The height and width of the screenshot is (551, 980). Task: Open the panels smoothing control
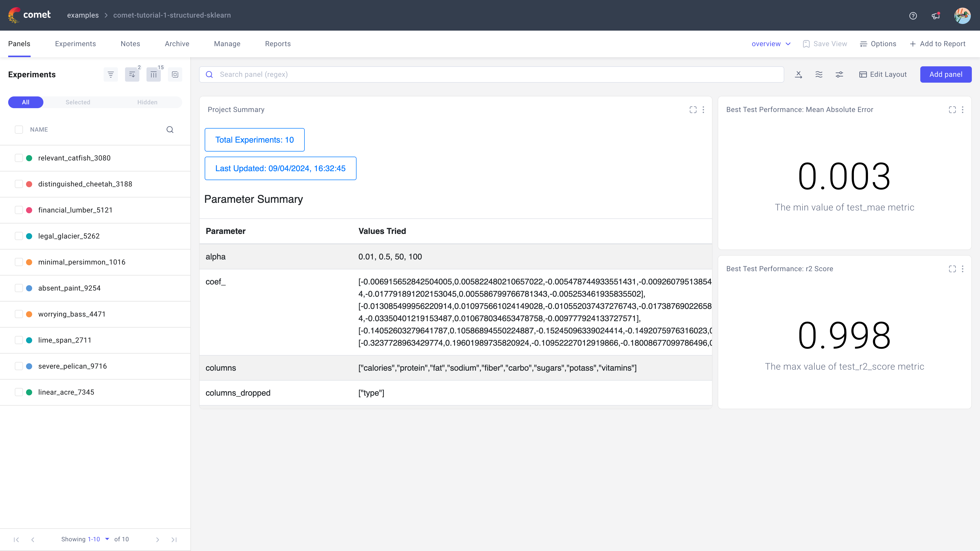819,74
